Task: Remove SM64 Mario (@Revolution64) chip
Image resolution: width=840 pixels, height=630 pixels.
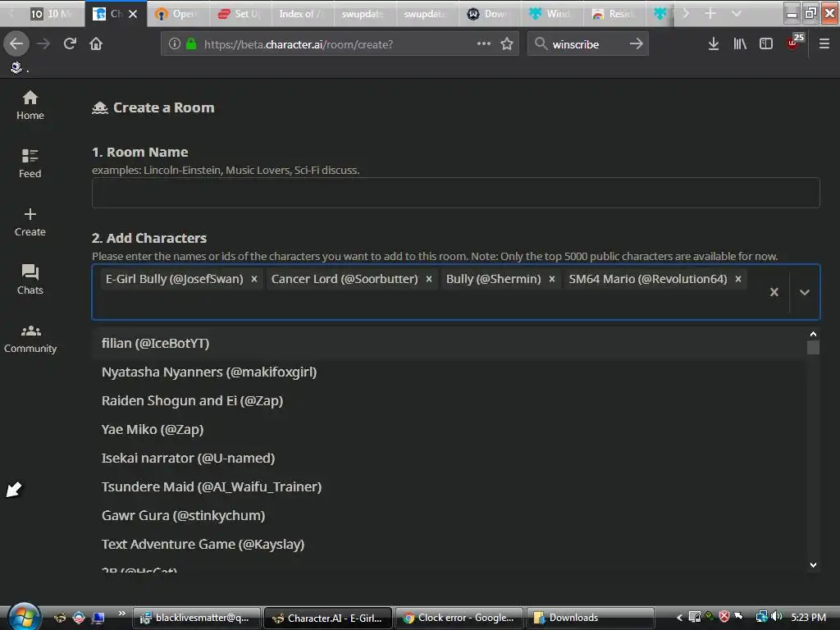Action: point(737,279)
